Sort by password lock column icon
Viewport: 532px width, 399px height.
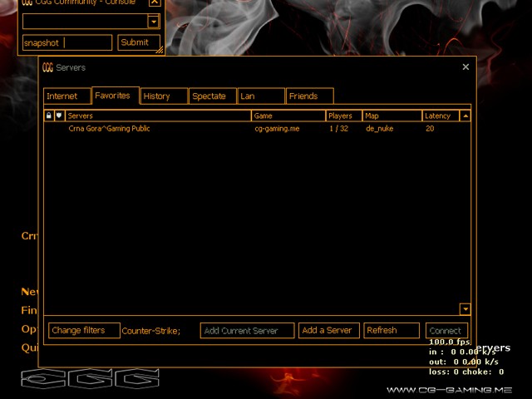point(49,116)
